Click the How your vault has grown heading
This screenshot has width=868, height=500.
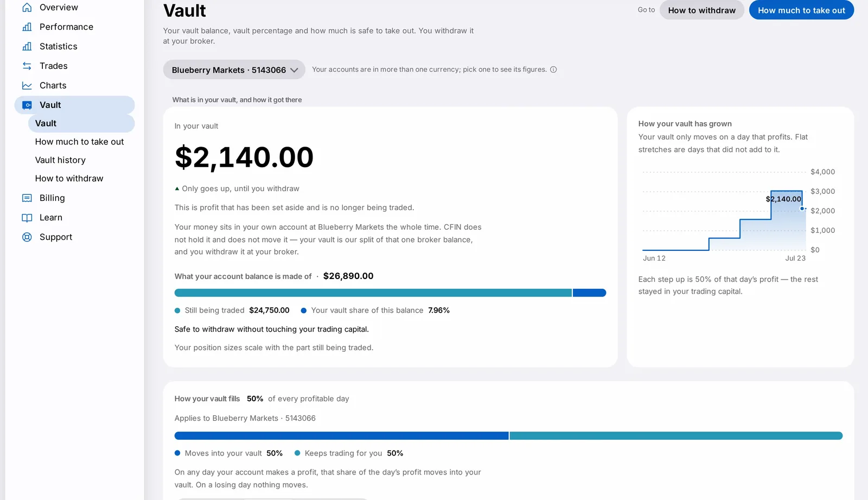tap(685, 124)
